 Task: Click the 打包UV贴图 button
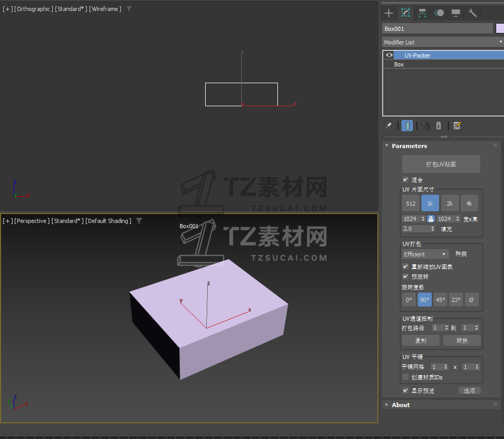pyautogui.click(x=441, y=164)
